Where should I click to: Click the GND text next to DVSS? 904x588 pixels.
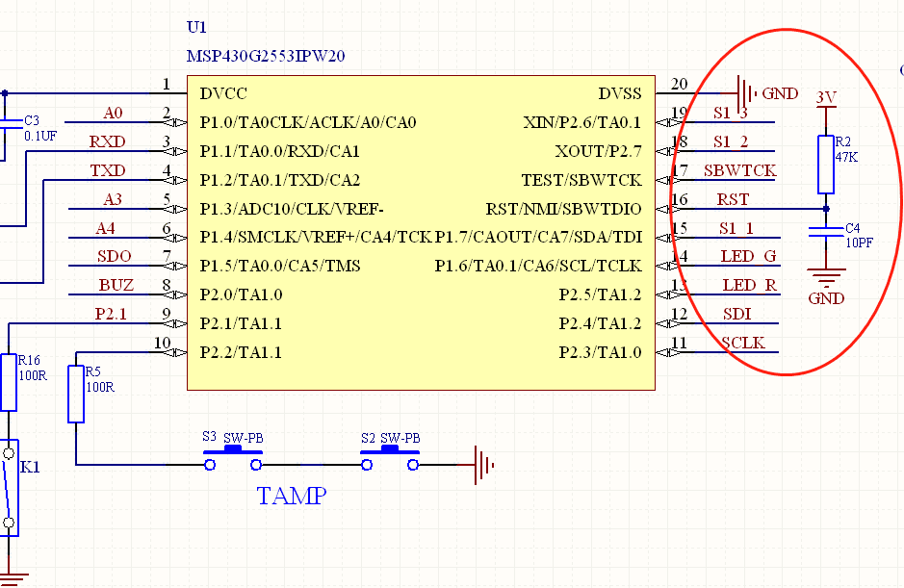780,93
